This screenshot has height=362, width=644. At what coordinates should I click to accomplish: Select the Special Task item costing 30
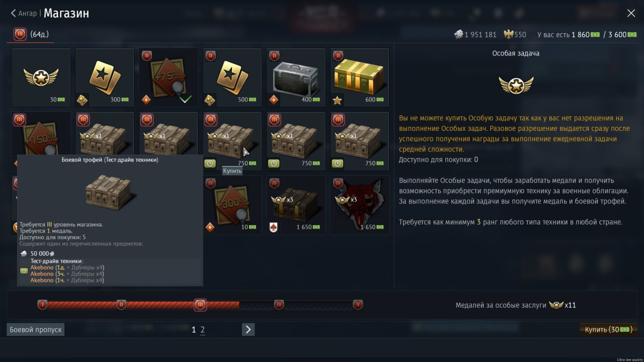pyautogui.click(x=41, y=78)
